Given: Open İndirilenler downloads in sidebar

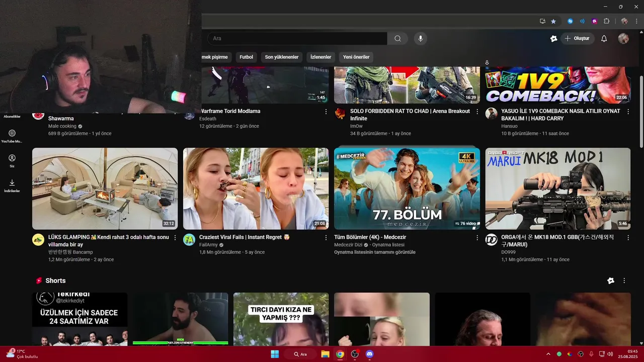Looking at the screenshot, I should tap(12, 186).
